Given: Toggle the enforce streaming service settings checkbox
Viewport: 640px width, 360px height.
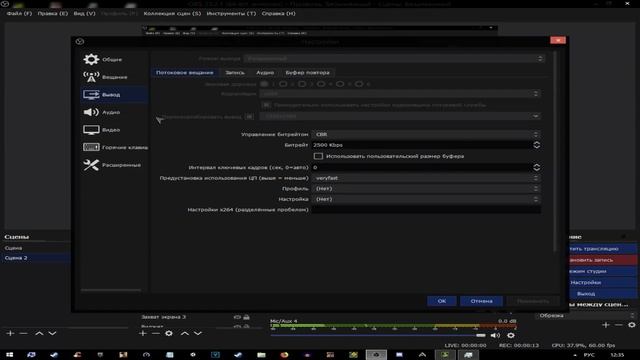Looking at the screenshot, I should [267, 105].
